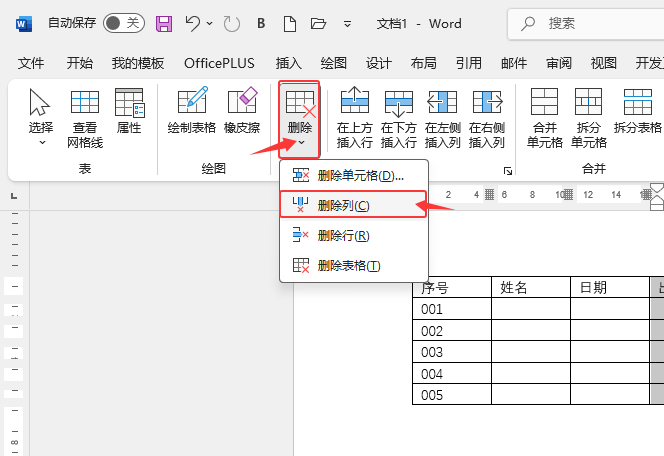Viewport: 664px width, 456px height.
Task: Open the 文件 tab
Action: (30, 64)
